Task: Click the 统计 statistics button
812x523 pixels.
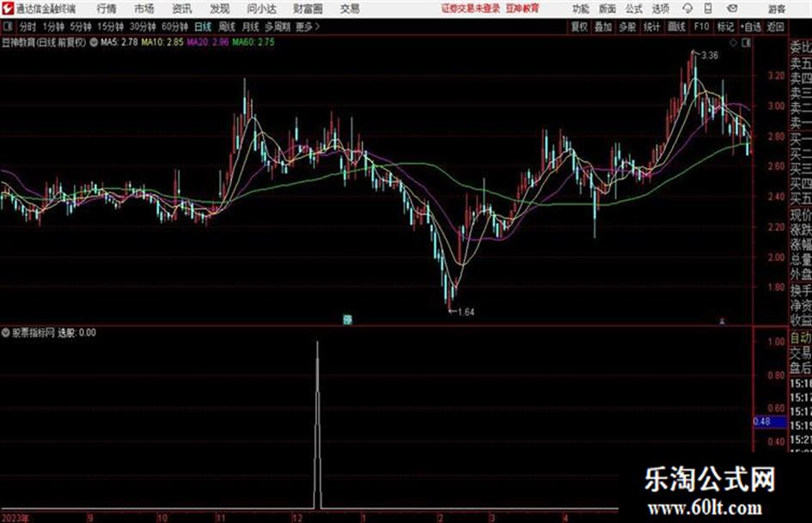Action: (x=651, y=27)
